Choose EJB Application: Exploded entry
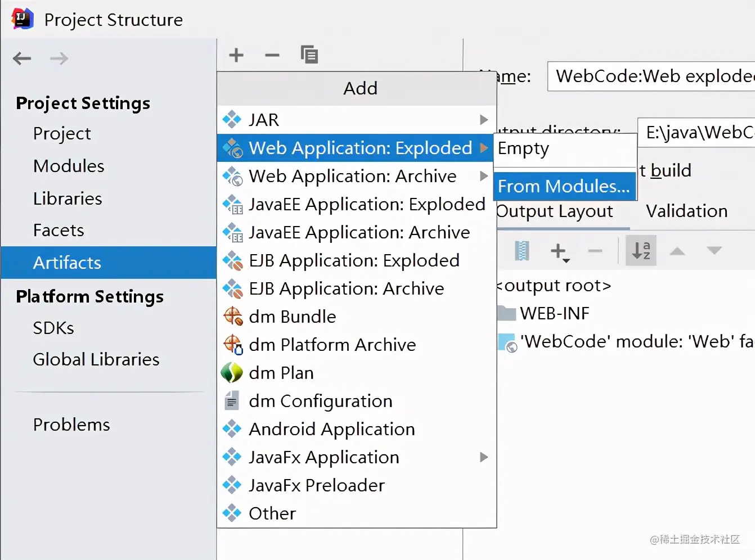This screenshot has height=560, width=755. [357, 260]
